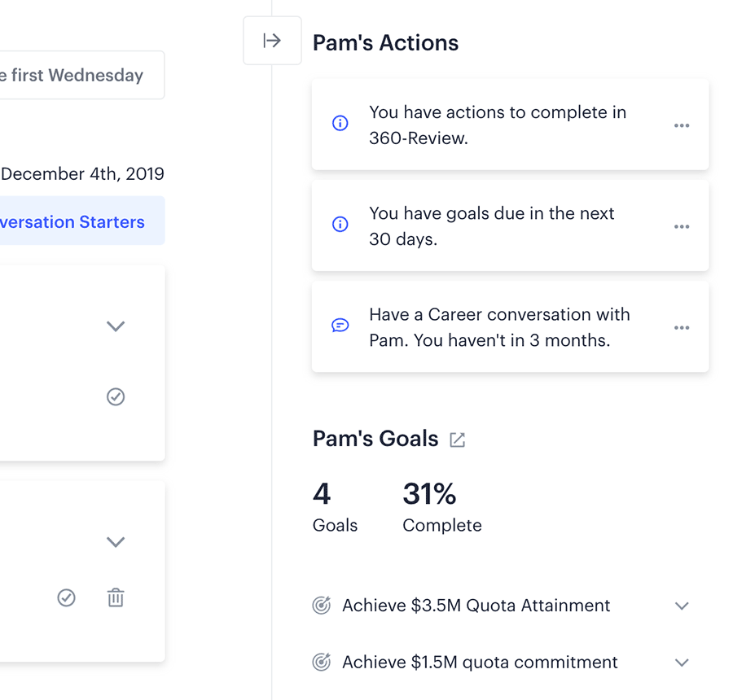
Task: Open the info icon on the 360-Review action
Action: coord(340,123)
